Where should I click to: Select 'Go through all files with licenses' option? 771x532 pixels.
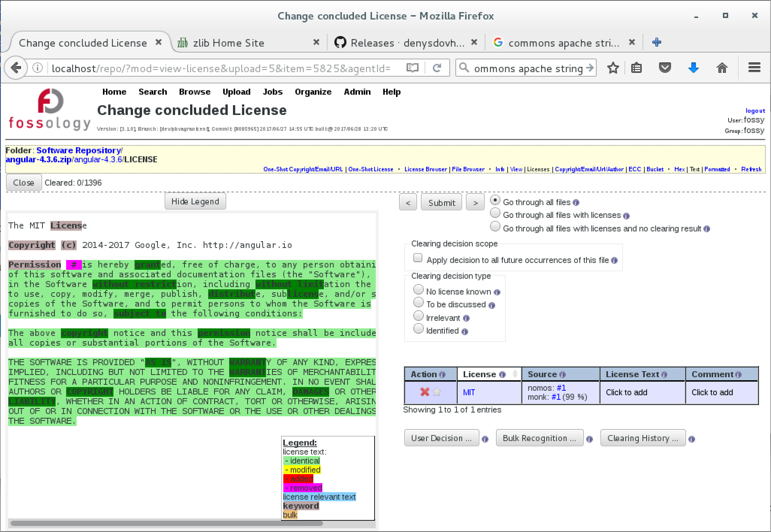tap(495, 215)
